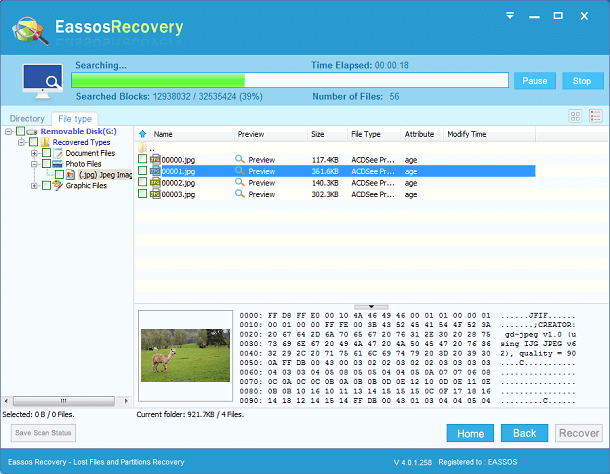Select the 00000.jpg file name
The height and width of the screenshot is (474, 610).
tap(178, 160)
